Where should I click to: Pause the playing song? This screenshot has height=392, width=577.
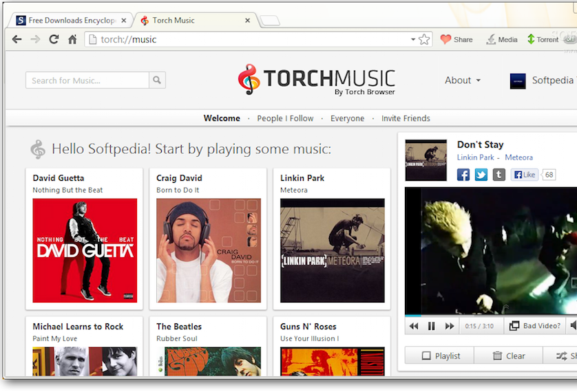pyautogui.click(x=431, y=326)
